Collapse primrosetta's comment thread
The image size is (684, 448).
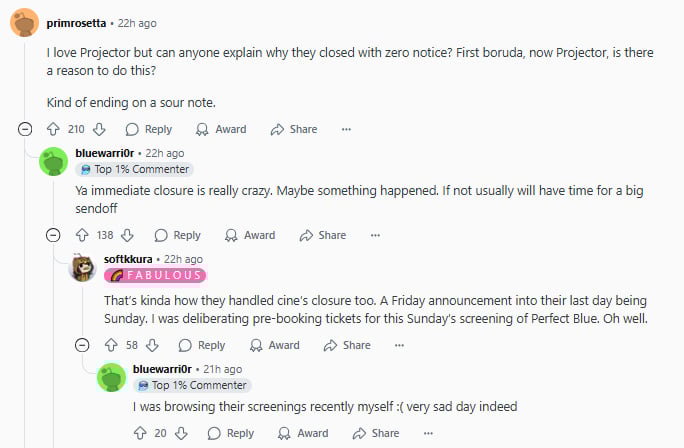25,129
